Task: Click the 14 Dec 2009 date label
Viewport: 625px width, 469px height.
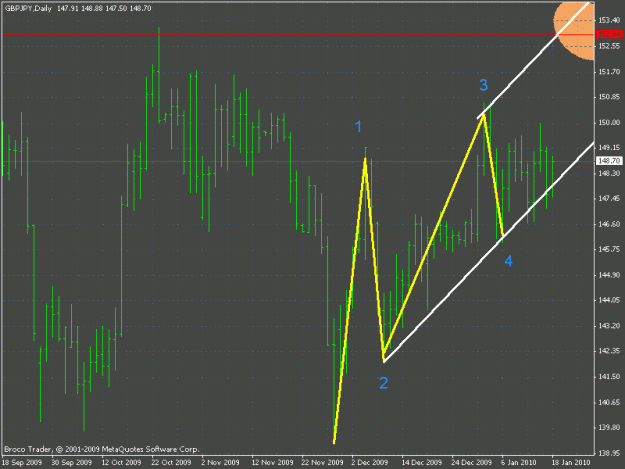Action: point(422,463)
